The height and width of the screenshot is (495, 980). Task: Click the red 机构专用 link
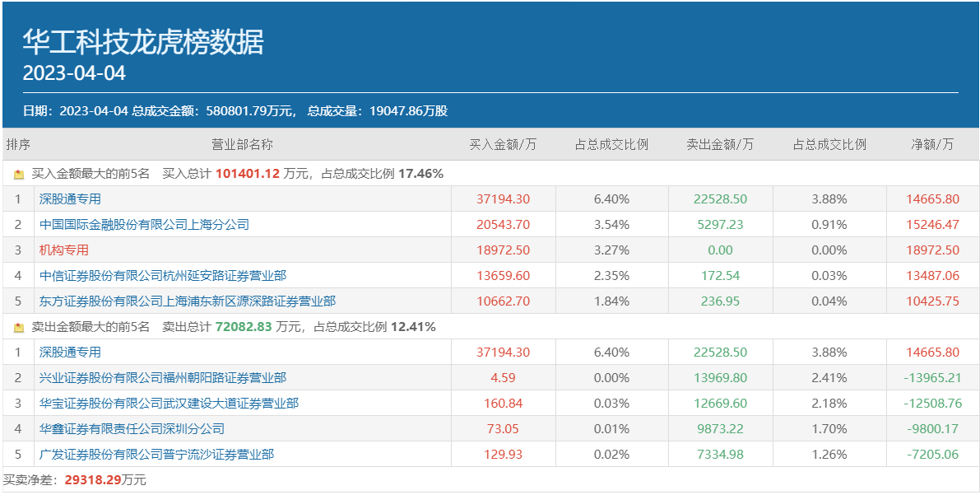63,250
